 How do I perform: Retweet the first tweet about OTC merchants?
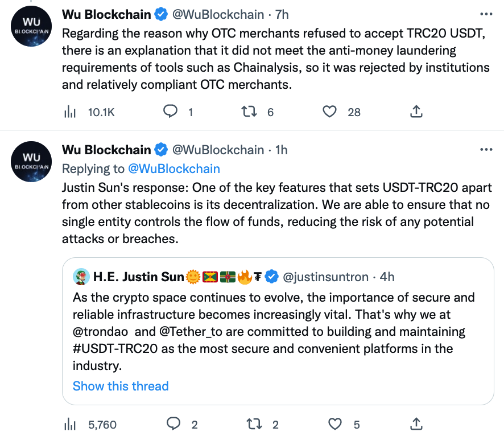tap(257, 112)
